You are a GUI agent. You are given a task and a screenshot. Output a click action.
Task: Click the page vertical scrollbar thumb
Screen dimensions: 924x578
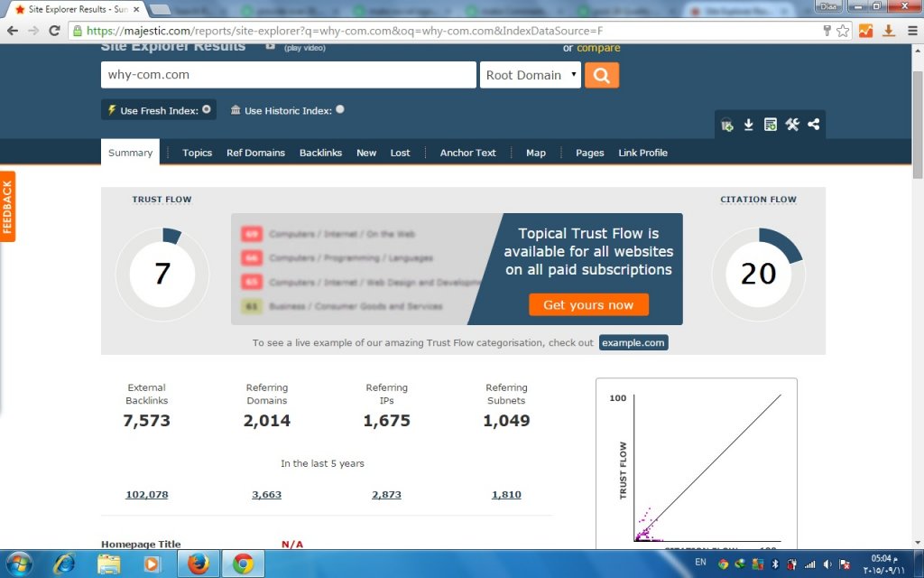pos(918,123)
